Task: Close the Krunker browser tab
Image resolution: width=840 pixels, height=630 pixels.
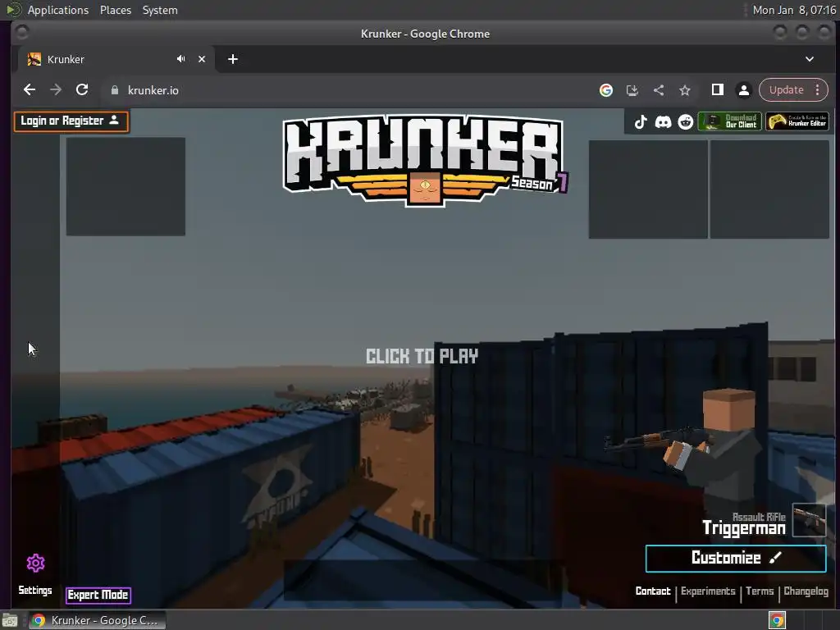Action: (x=202, y=59)
